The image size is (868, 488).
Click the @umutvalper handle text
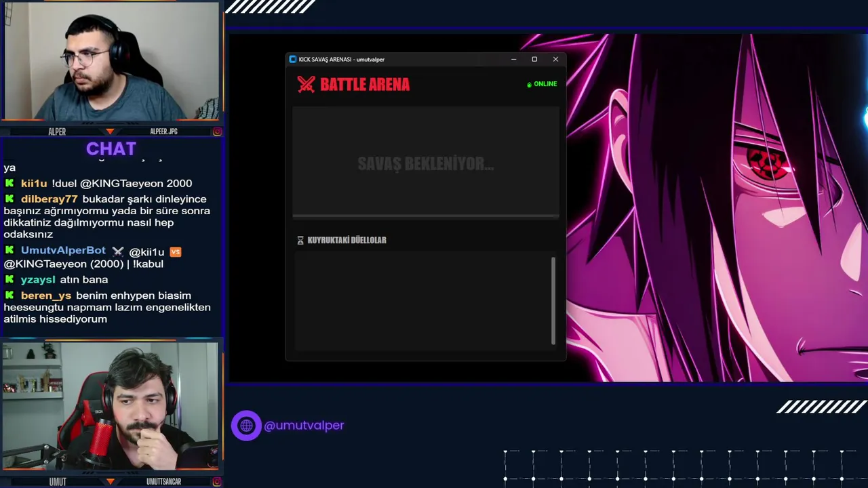tap(304, 425)
